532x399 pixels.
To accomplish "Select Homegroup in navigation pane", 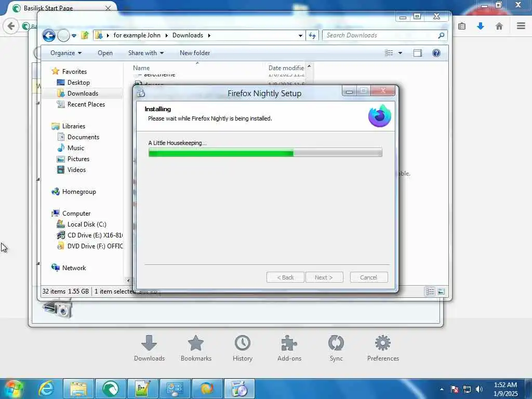I will [79, 192].
